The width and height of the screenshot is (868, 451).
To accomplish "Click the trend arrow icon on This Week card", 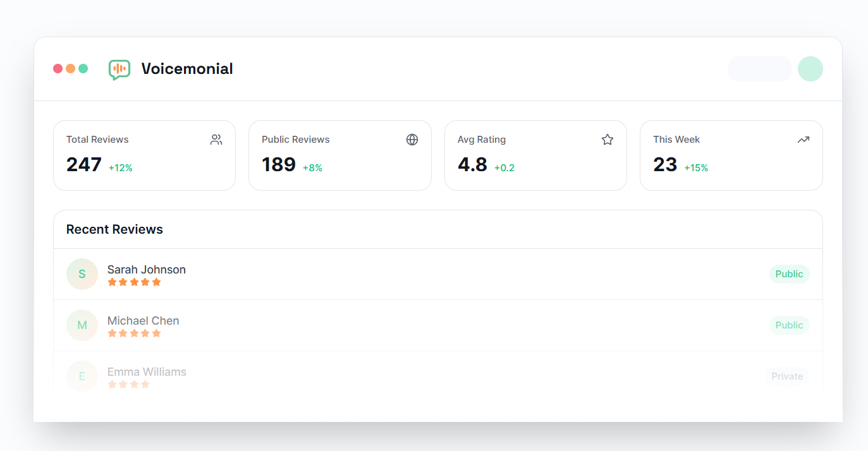I will 803,139.
